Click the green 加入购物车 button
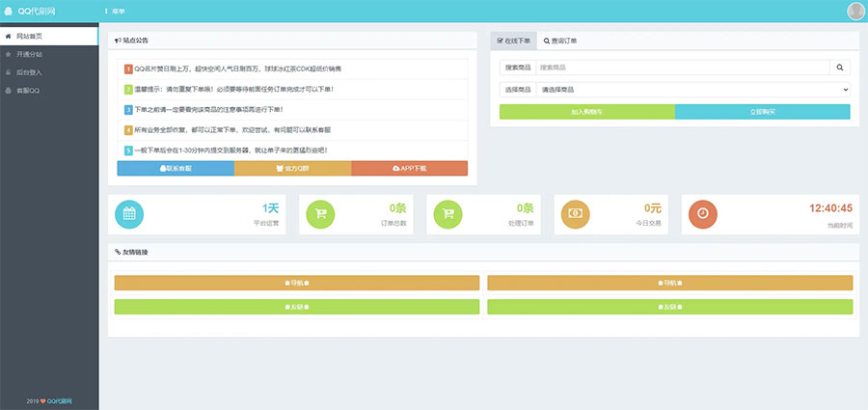 click(x=586, y=112)
